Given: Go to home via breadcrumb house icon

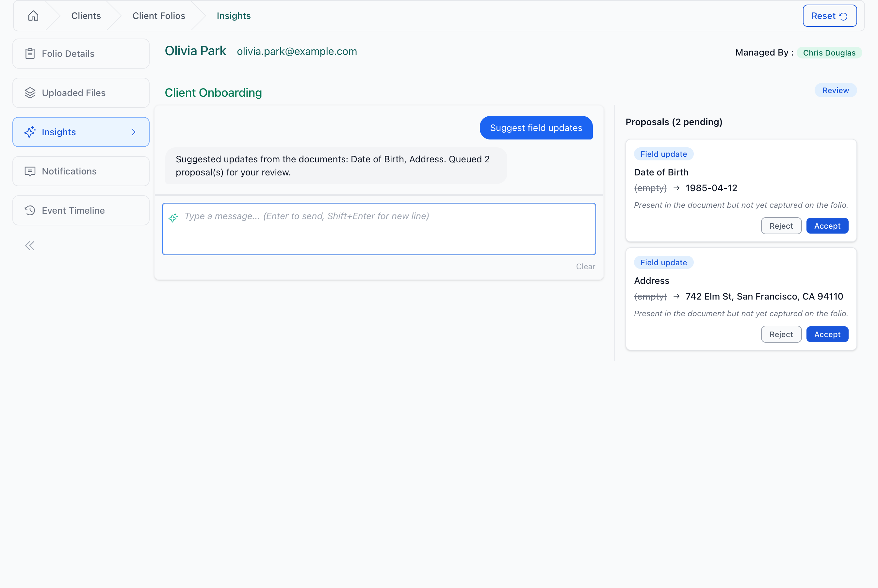Looking at the screenshot, I should coord(33,15).
